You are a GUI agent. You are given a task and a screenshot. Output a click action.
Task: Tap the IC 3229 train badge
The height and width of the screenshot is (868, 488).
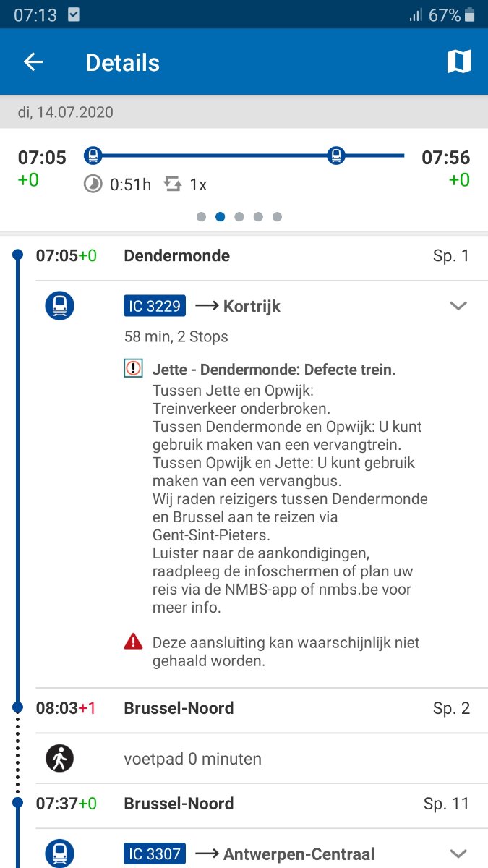coord(154,306)
